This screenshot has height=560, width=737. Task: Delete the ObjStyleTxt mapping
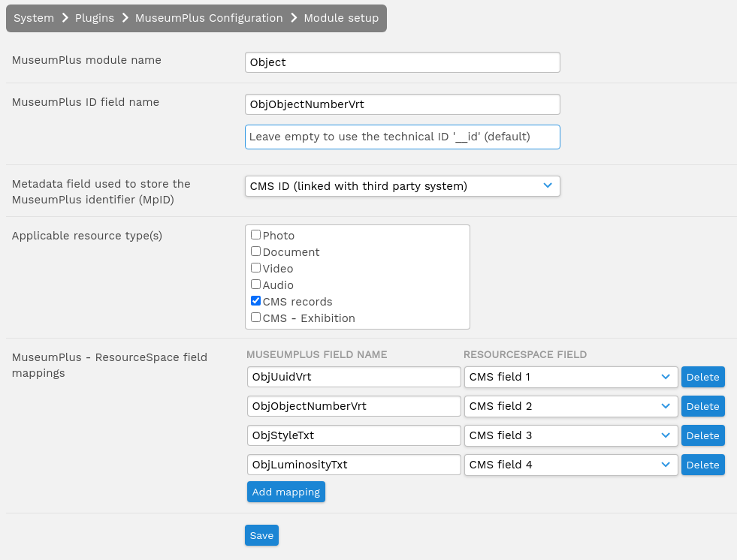[x=702, y=435]
